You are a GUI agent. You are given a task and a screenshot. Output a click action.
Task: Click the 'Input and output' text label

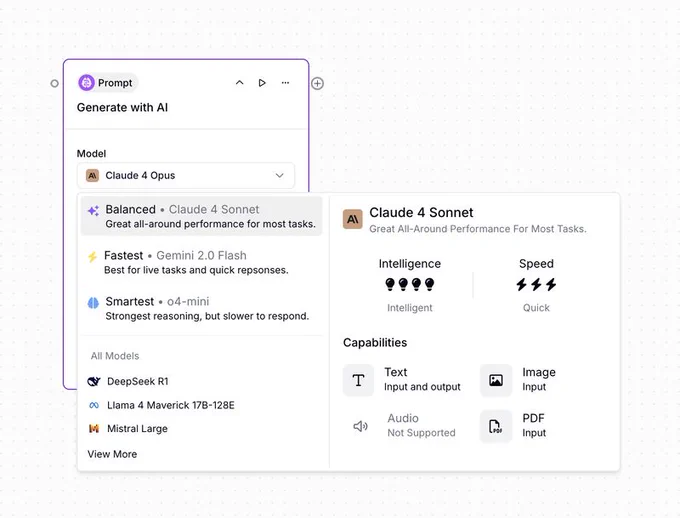coord(422,387)
